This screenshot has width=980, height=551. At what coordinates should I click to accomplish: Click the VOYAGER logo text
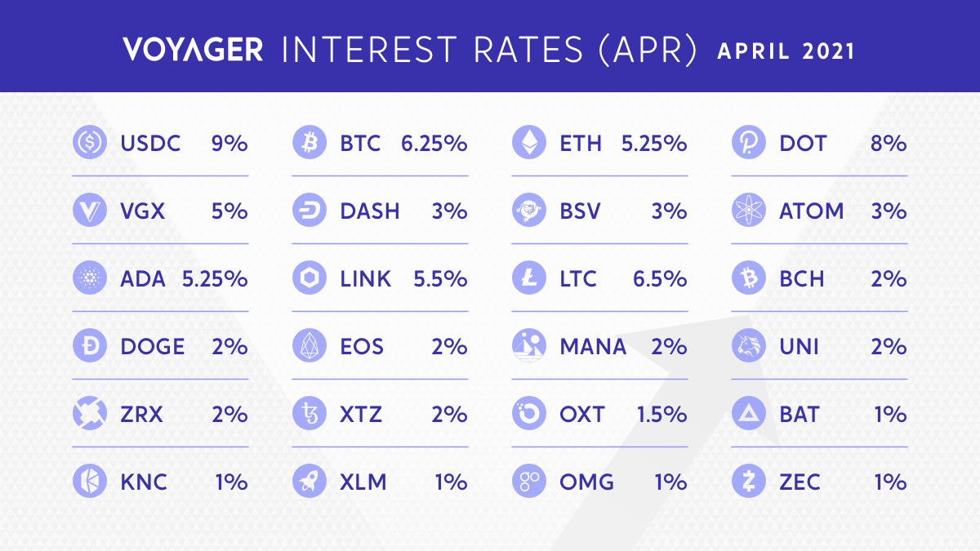tap(194, 50)
